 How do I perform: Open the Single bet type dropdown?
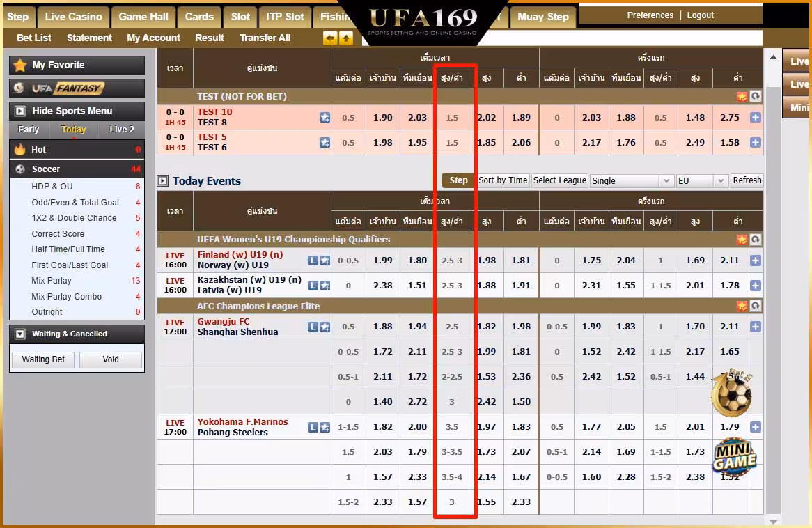630,180
